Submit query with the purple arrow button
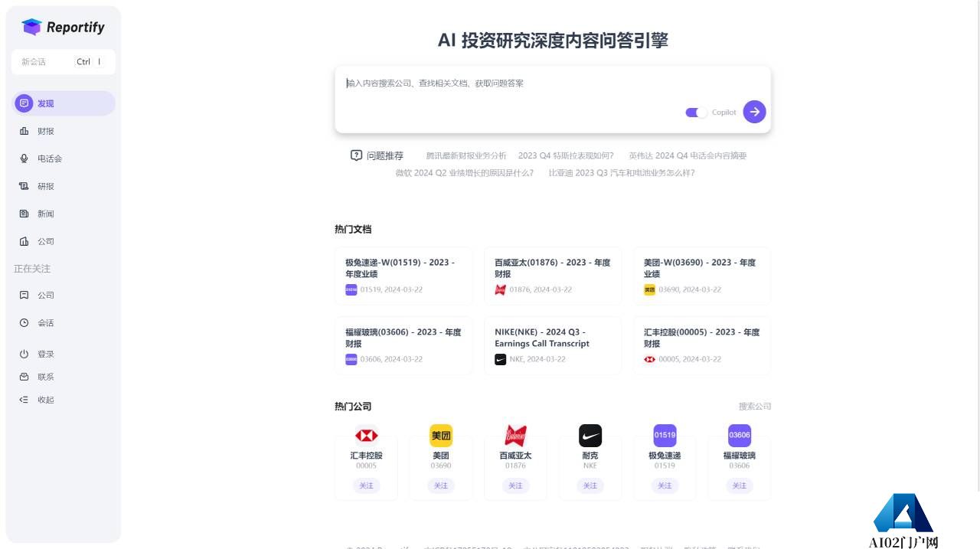The image size is (980, 549). point(754,112)
